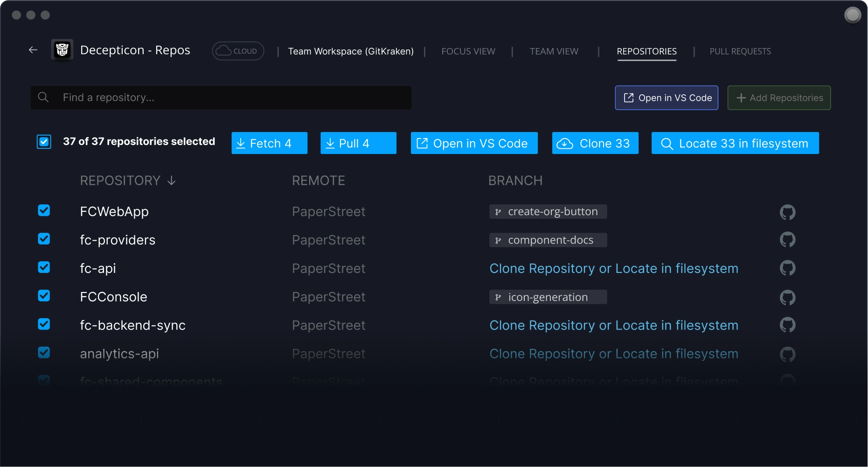This screenshot has height=467, width=868.
Task: Uncheck the FCConsole checkbox
Action: tap(44, 296)
